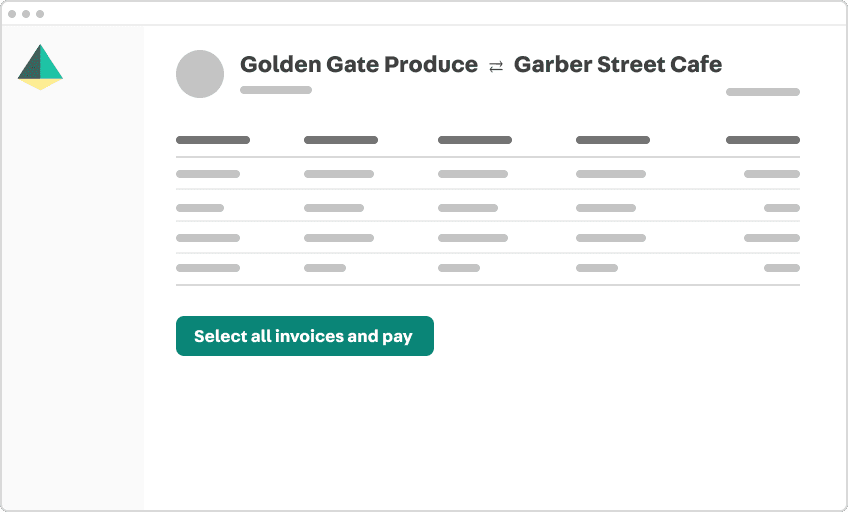Click the gray placeholder bar under Golden Gate Produce
The height and width of the screenshot is (512, 848).
tap(276, 90)
